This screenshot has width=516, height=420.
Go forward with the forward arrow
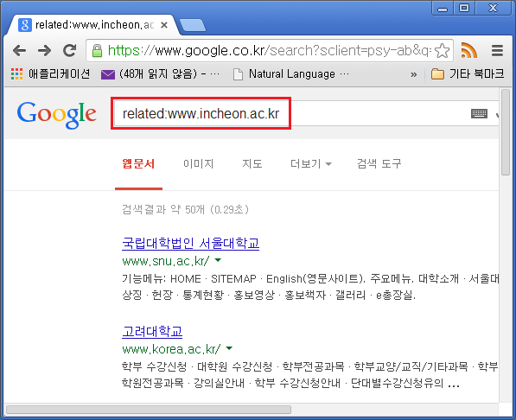coord(44,51)
